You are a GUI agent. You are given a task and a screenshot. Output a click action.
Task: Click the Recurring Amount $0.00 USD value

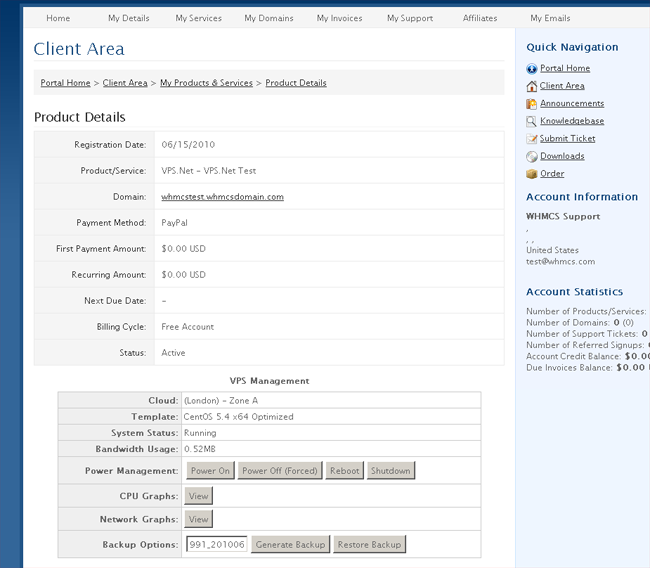coord(184,275)
